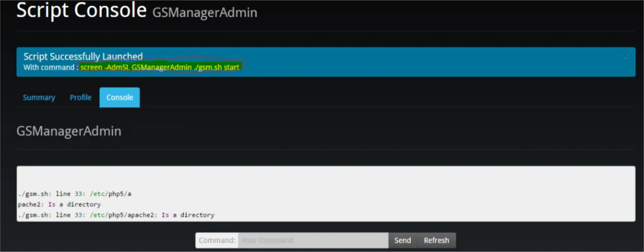This screenshot has height=252, width=644.
Task: Focus the 'Your Command' input field
Action: click(313, 240)
